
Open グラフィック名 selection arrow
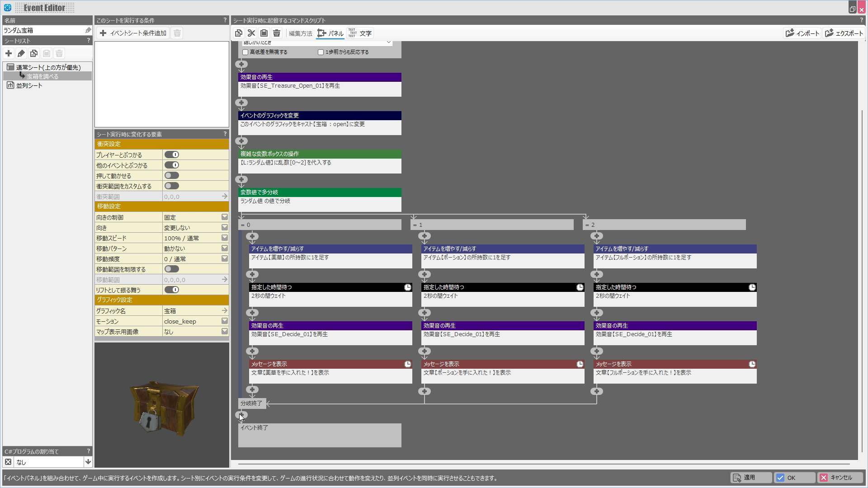point(225,310)
